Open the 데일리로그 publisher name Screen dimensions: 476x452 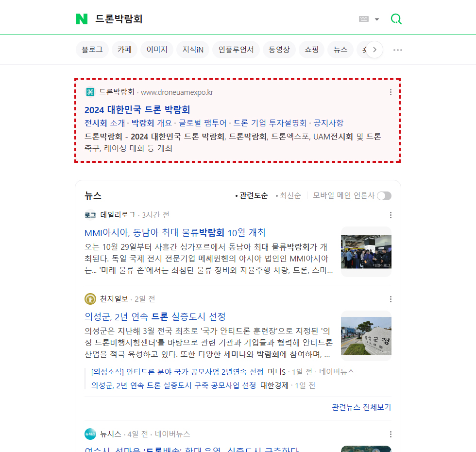118,215
